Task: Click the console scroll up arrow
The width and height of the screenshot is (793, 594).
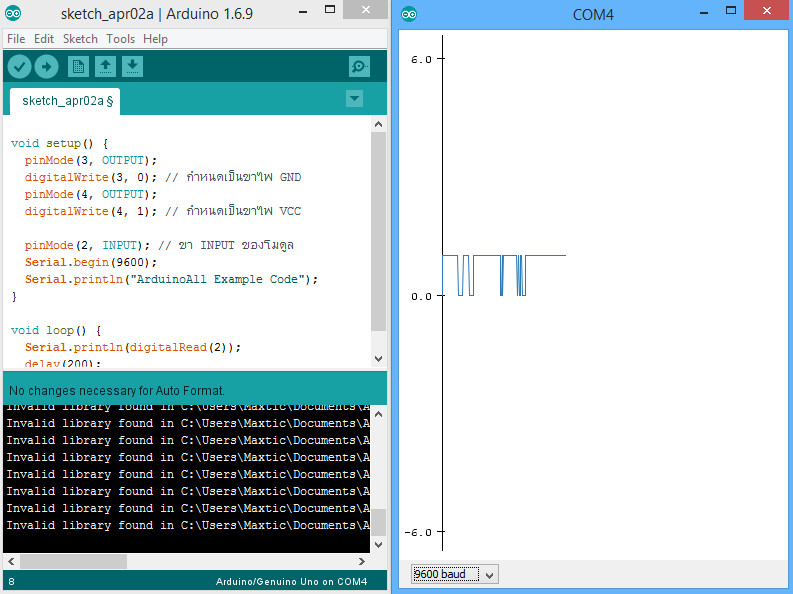Action: [378, 414]
